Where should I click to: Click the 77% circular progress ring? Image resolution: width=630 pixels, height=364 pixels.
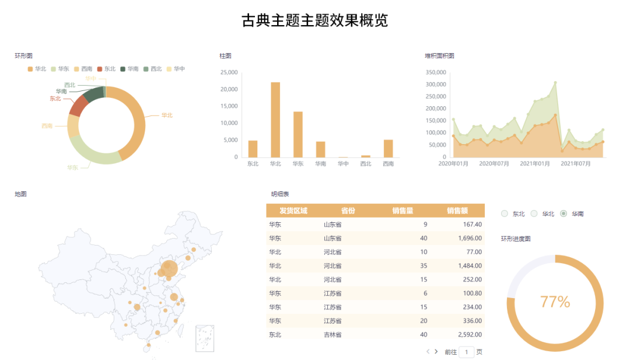554,301
